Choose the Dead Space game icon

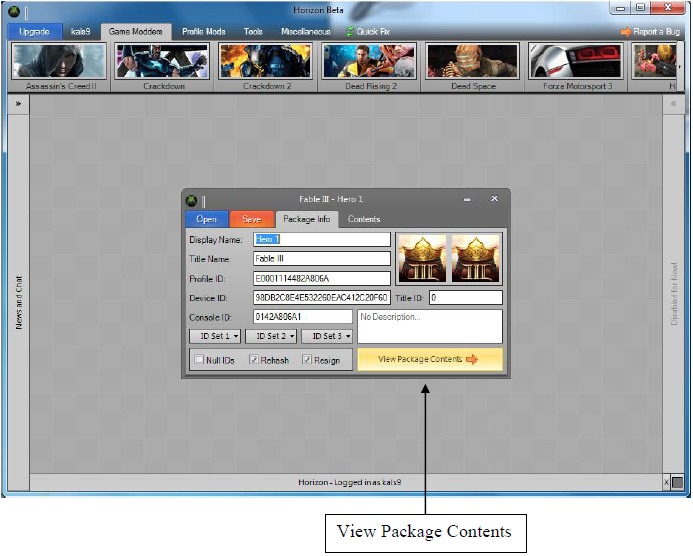472,62
